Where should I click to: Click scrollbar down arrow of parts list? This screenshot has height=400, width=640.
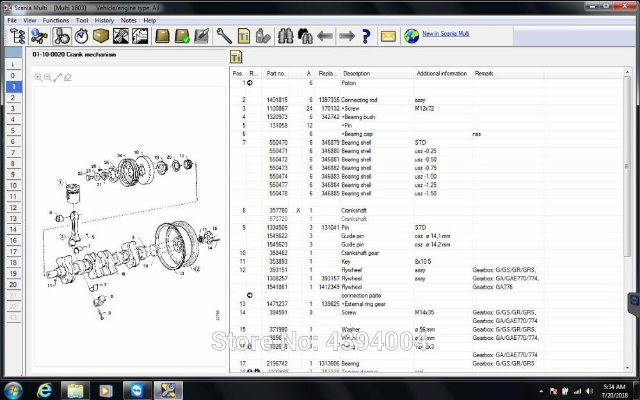627,368
